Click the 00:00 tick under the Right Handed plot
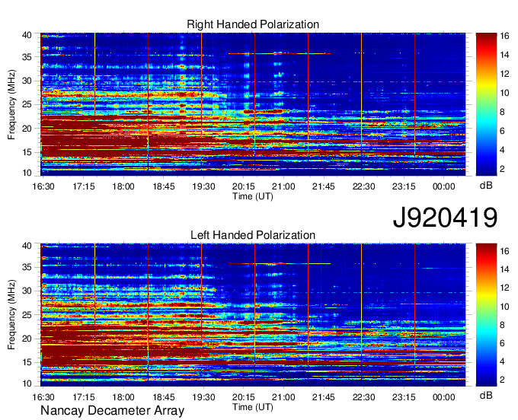 click(443, 186)
